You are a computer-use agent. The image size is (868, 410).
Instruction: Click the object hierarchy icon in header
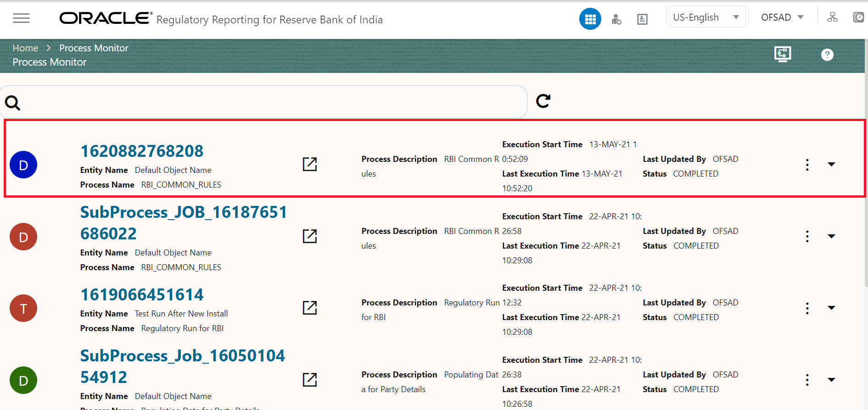[832, 17]
